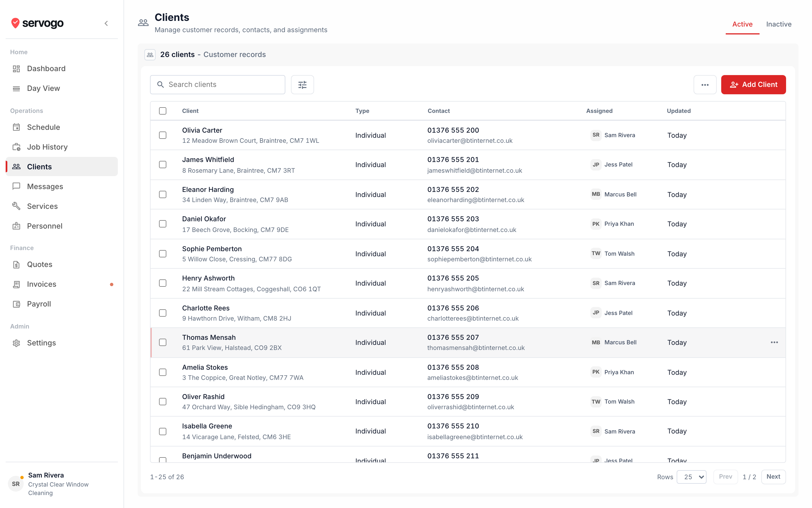
Task: Switch to the Inactive tab
Action: point(778,24)
